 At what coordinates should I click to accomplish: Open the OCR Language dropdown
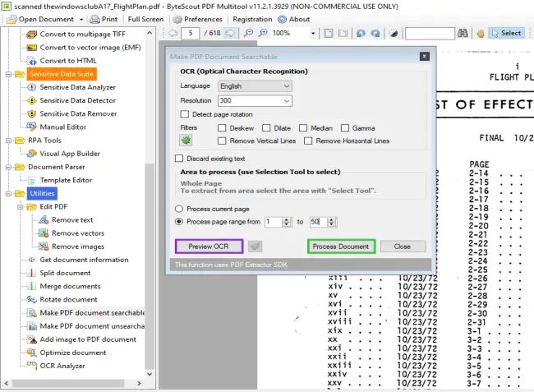point(255,86)
